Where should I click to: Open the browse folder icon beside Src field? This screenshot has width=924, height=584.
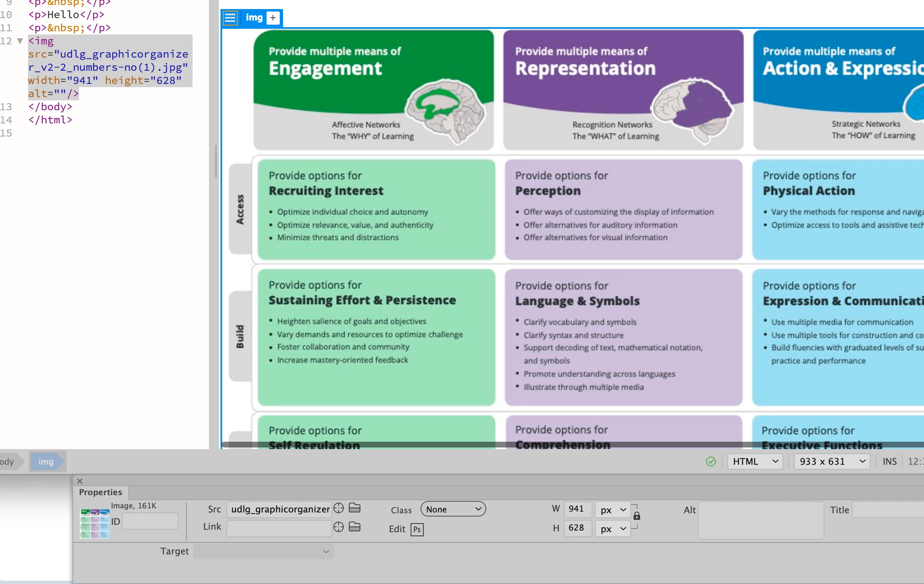355,508
